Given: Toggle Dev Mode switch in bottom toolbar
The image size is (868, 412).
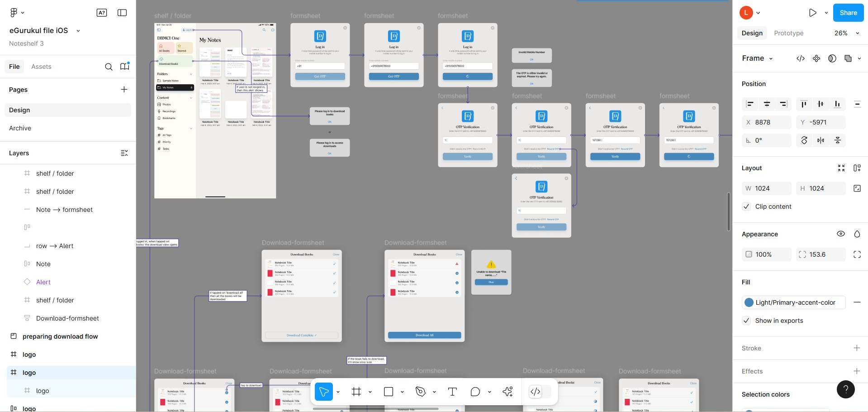Looking at the screenshot, I should point(541,392).
